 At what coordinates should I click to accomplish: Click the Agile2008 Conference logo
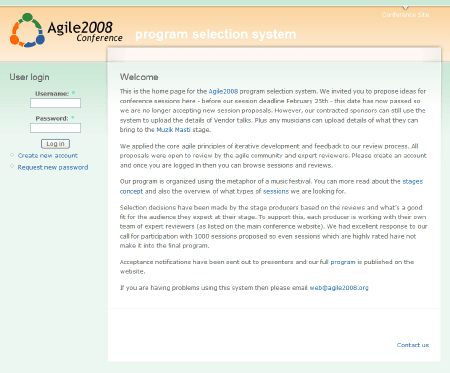coord(66,30)
